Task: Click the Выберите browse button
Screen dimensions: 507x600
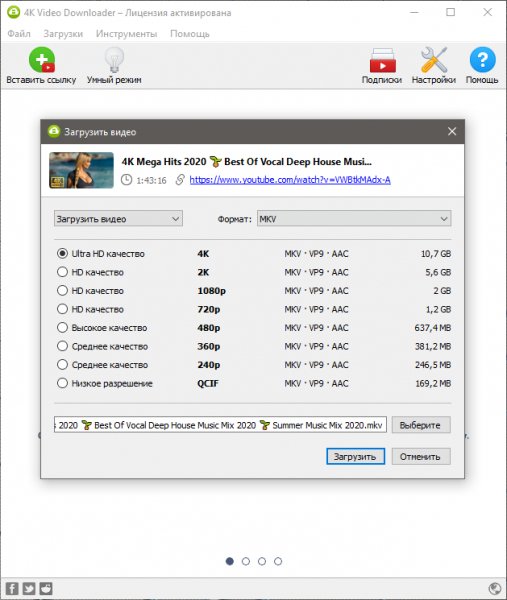Action: point(421,425)
